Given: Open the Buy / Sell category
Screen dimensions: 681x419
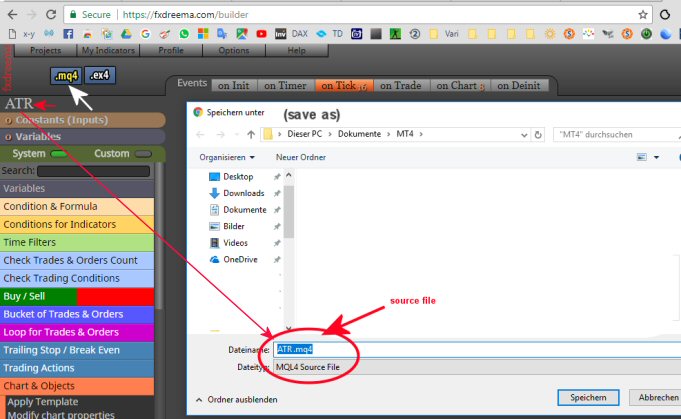Looking at the screenshot, I should click(x=77, y=296).
